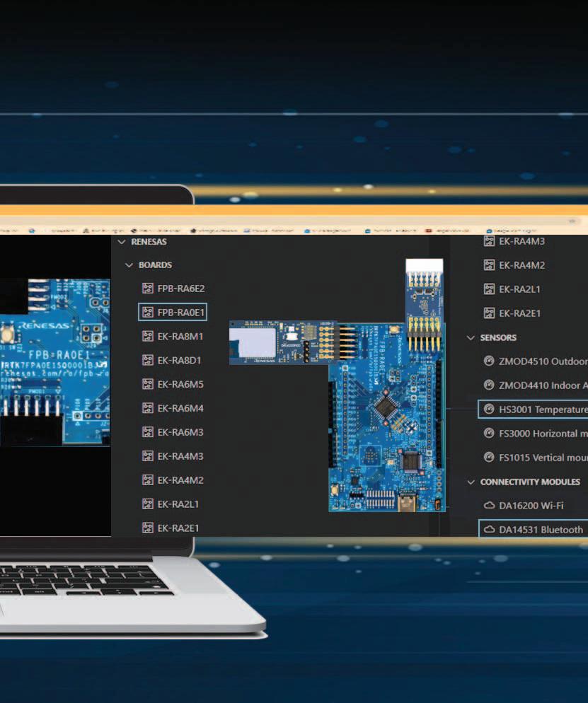Click the sensor module plugged atop the board
Image resolution: width=588 pixels, height=703 pixels.
click(x=425, y=305)
